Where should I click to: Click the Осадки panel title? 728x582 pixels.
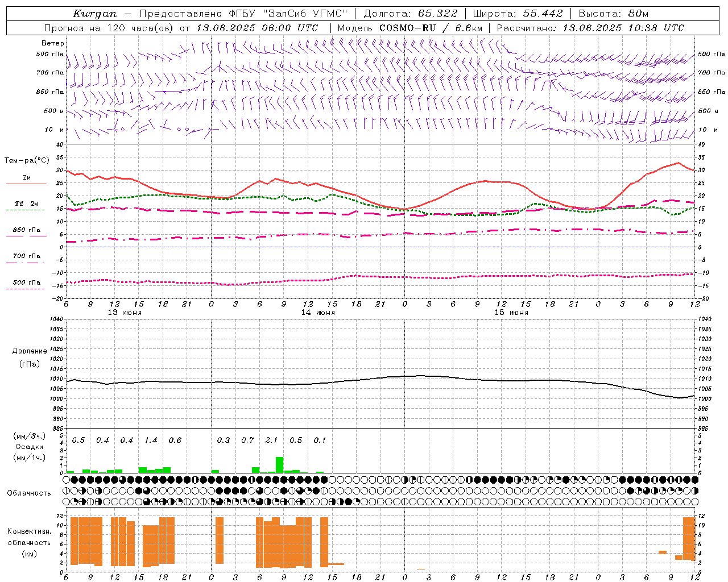click(30, 447)
